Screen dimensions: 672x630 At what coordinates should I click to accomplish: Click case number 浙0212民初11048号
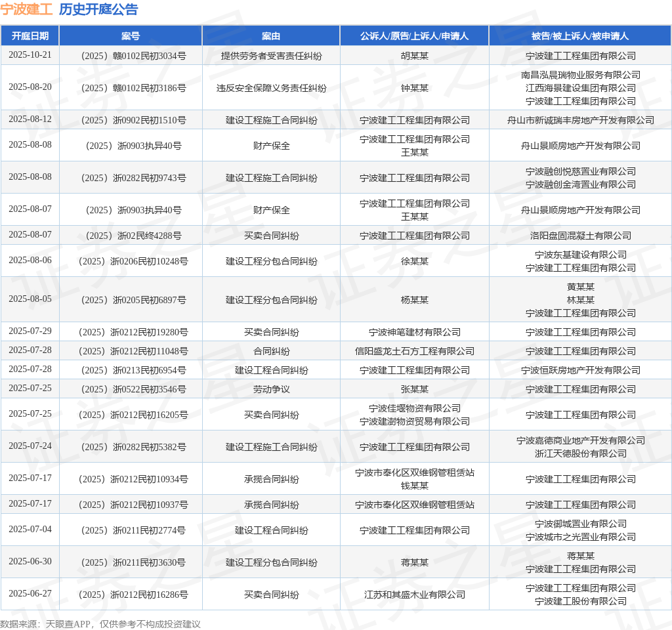point(134,352)
